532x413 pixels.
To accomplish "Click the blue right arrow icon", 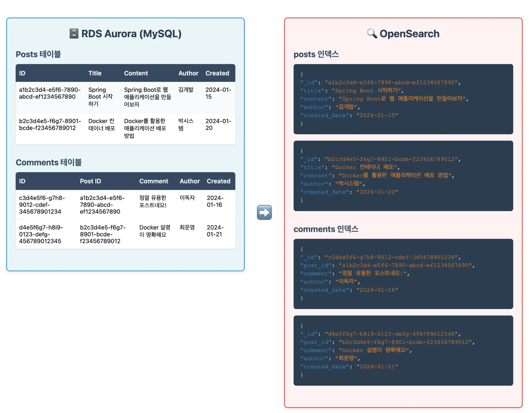I will click(264, 212).
